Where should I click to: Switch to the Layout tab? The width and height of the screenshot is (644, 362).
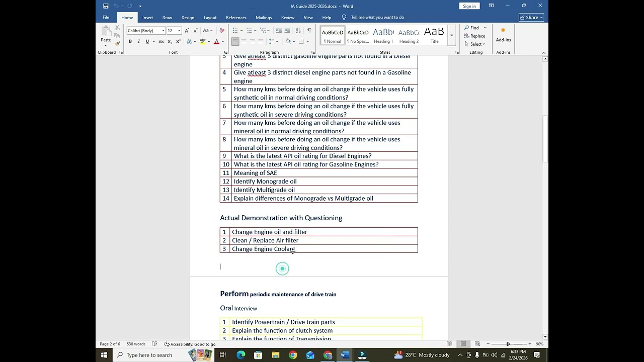[210, 18]
